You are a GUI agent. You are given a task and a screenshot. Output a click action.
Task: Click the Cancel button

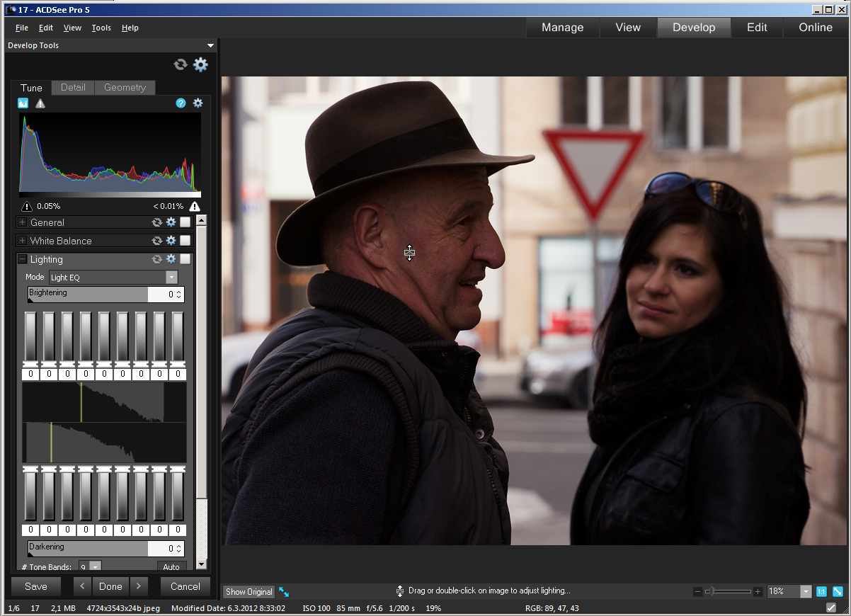click(x=185, y=586)
